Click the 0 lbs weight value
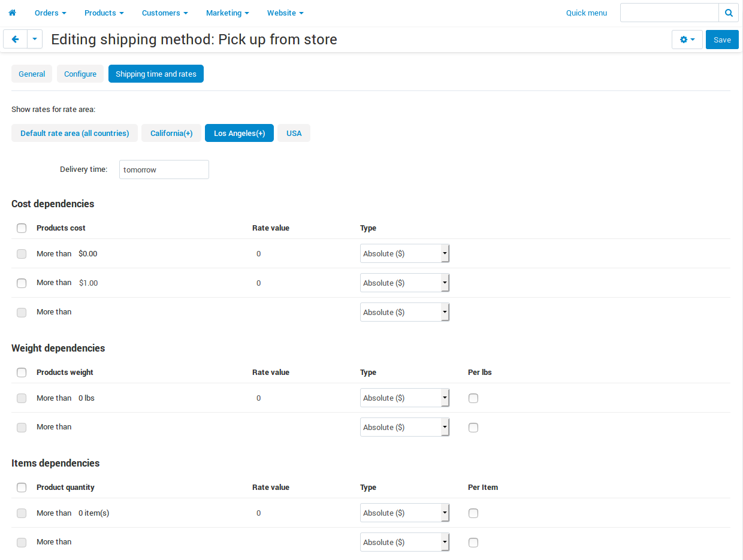Image resolution: width=743 pixels, height=560 pixels. pyautogui.click(x=86, y=398)
